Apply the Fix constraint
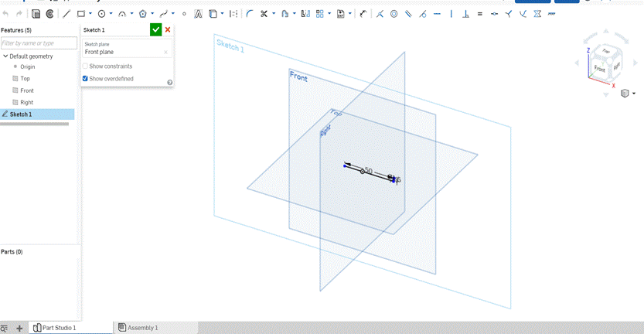 (x=551, y=14)
